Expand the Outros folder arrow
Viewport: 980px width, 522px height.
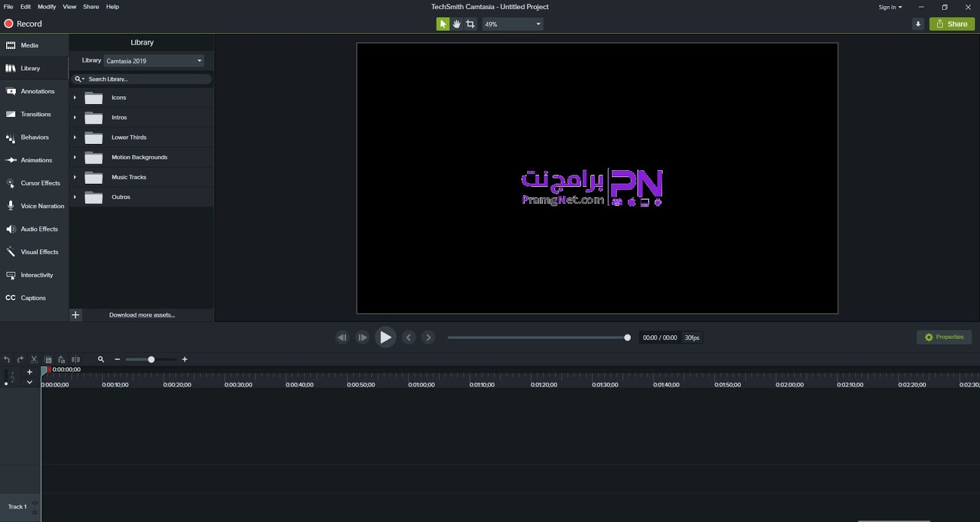pyautogui.click(x=75, y=197)
